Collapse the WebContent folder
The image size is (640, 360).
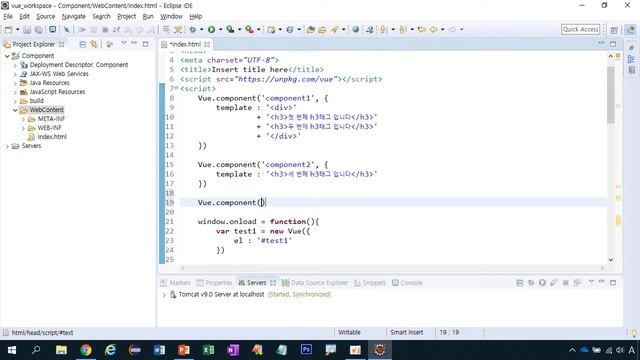(15, 110)
